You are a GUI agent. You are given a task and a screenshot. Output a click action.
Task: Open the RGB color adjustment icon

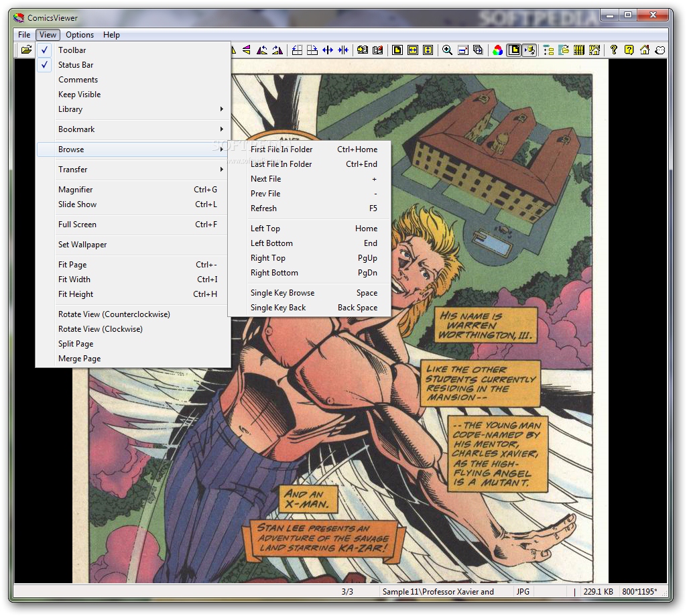(x=497, y=50)
